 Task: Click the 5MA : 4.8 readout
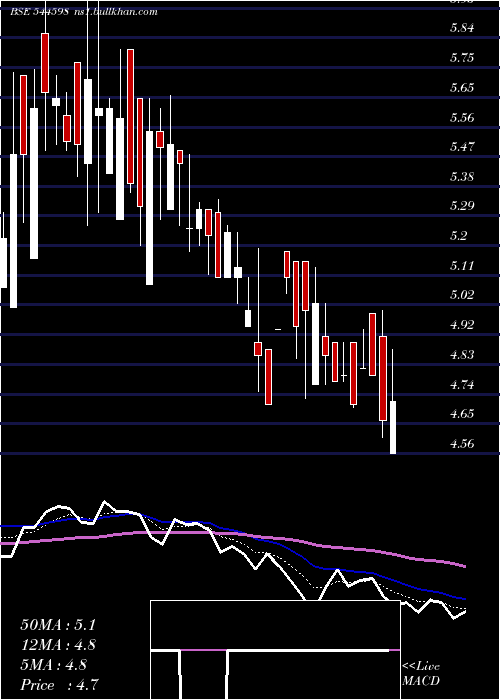click(x=54, y=665)
